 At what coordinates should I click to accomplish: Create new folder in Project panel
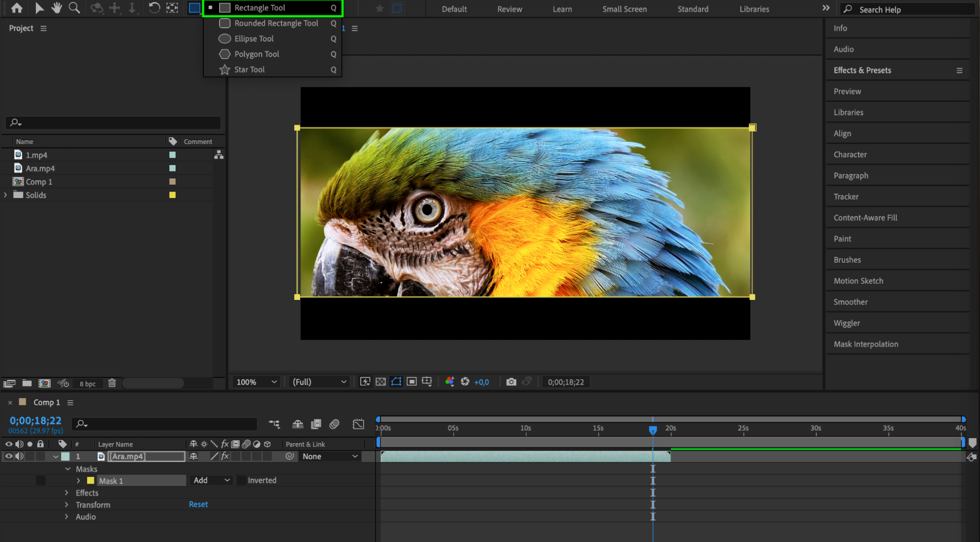coord(27,383)
